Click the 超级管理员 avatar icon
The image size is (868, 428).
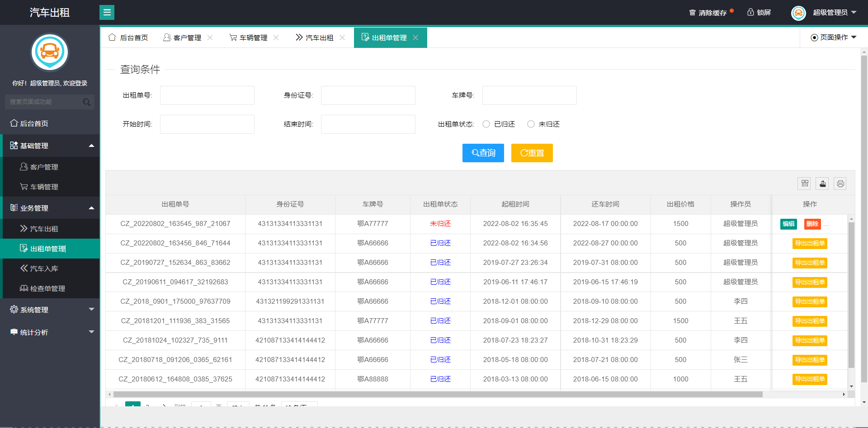pyautogui.click(x=798, y=13)
